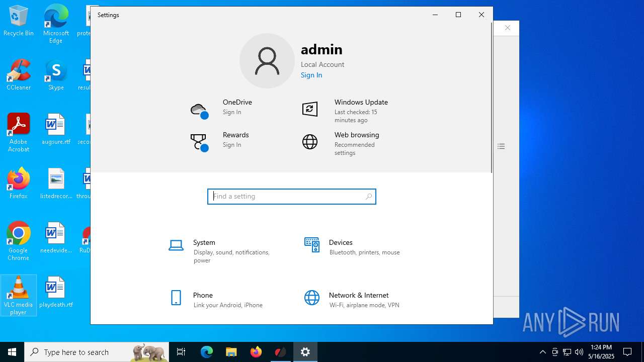Select the Devices category label

pos(341,242)
